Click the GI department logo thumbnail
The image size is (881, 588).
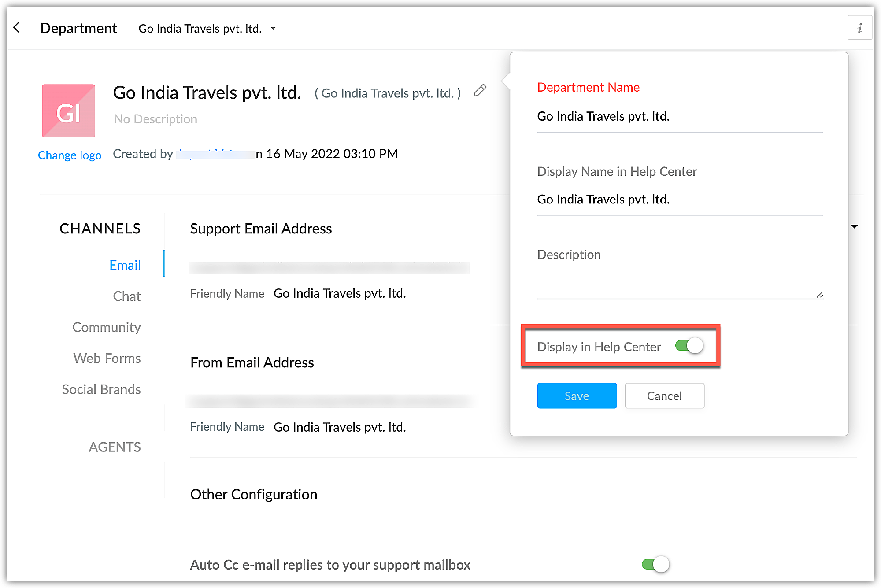click(68, 111)
